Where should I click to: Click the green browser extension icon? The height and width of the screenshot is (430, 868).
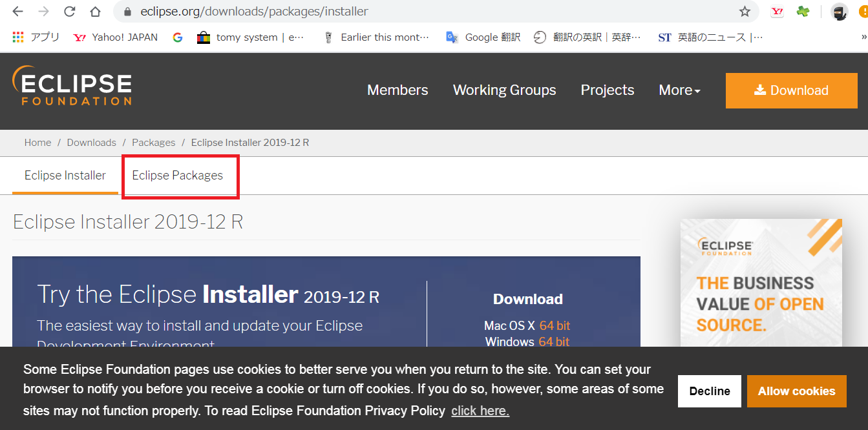[801, 11]
